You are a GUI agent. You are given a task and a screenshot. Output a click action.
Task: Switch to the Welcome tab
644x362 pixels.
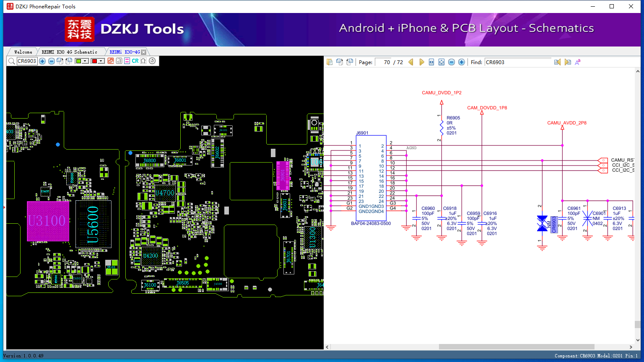click(x=23, y=52)
